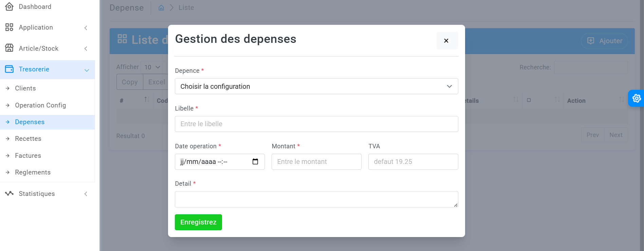Open the blue settings gear widget
644x251 pixels.
(636, 98)
